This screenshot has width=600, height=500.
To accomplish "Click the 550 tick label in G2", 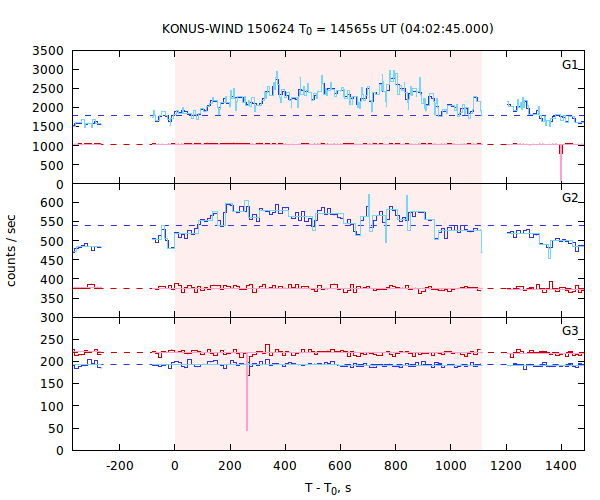I will click(x=52, y=222).
